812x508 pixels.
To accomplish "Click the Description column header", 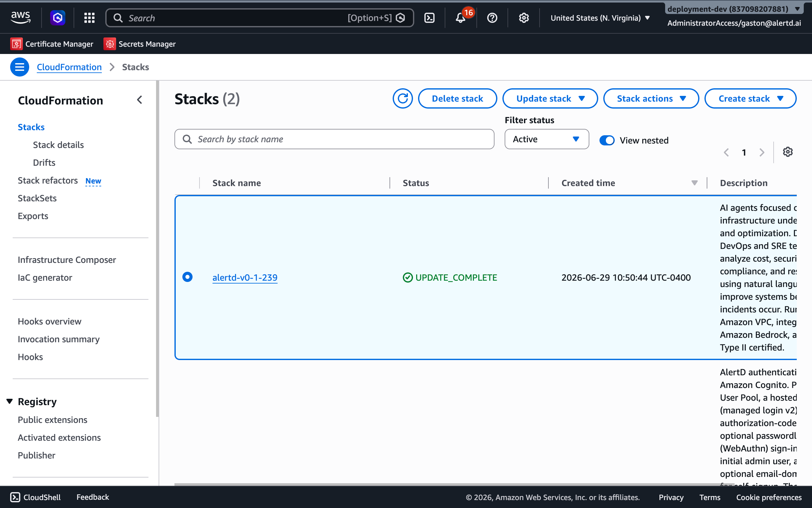I will pyautogui.click(x=743, y=183).
